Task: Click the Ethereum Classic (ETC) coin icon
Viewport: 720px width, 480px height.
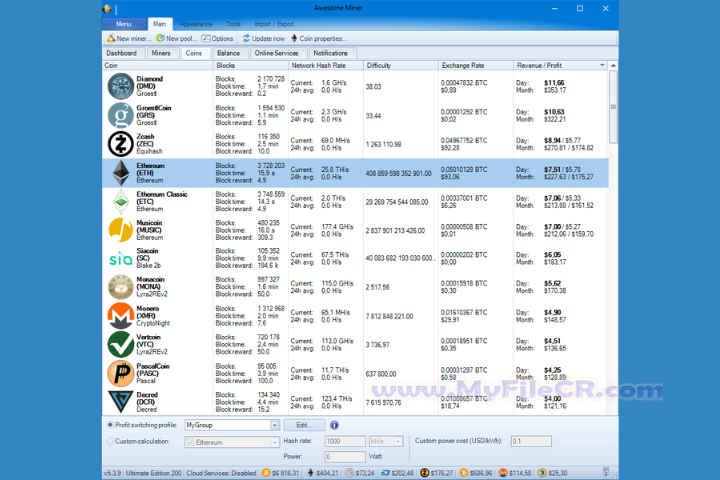Action: pos(121,202)
